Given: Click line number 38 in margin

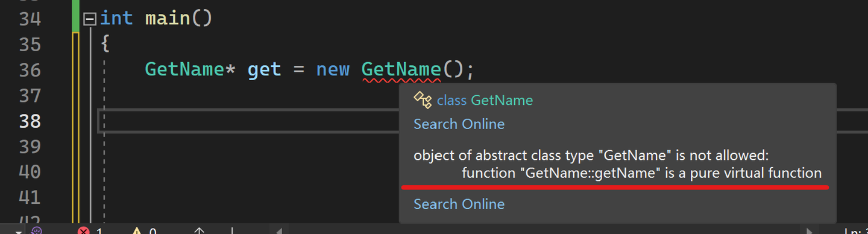Looking at the screenshot, I should point(30,121).
